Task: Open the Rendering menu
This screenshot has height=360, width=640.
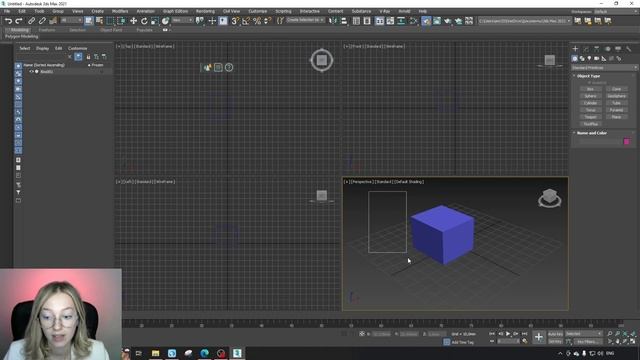Action: point(205,11)
